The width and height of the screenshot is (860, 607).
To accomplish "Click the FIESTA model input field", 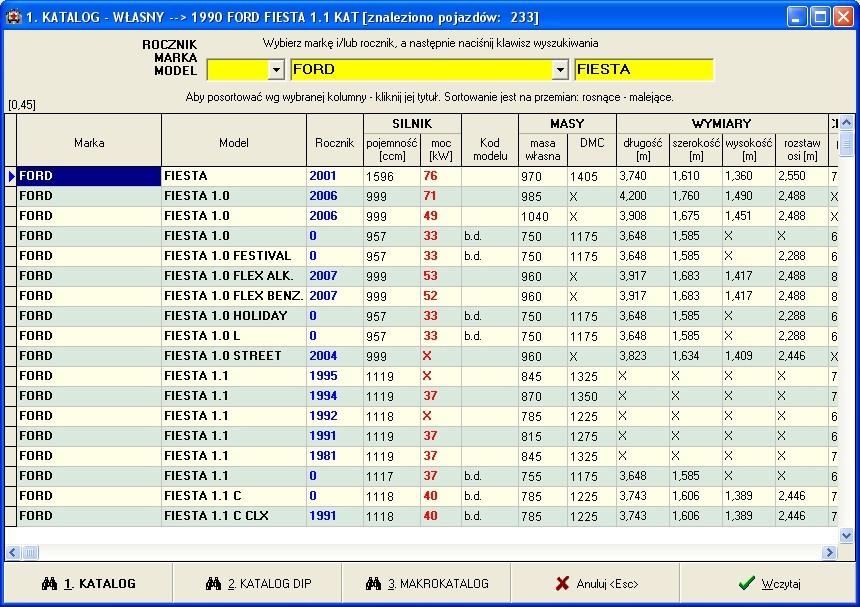I will (x=644, y=70).
